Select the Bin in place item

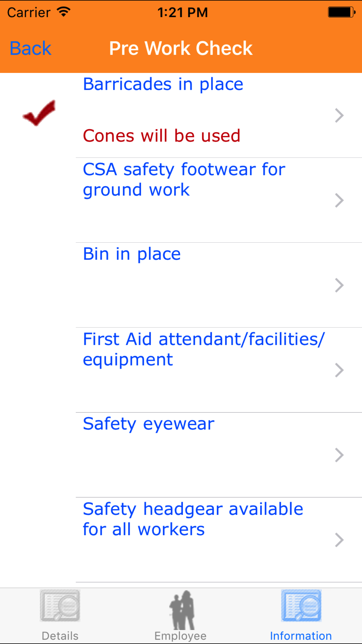pyautogui.click(x=132, y=254)
